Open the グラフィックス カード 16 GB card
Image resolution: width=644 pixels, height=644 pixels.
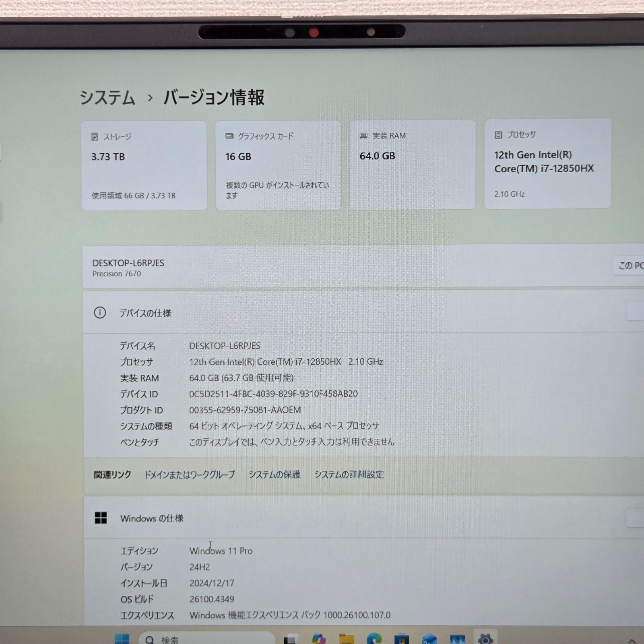pos(278,165)
